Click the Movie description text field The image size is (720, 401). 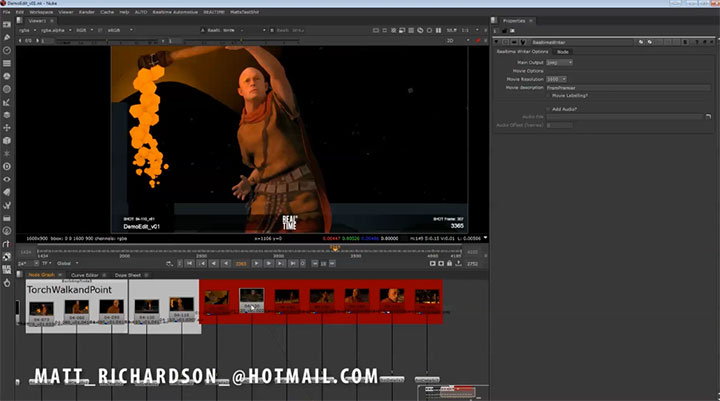pyautogui.click(x=628, y=88)
